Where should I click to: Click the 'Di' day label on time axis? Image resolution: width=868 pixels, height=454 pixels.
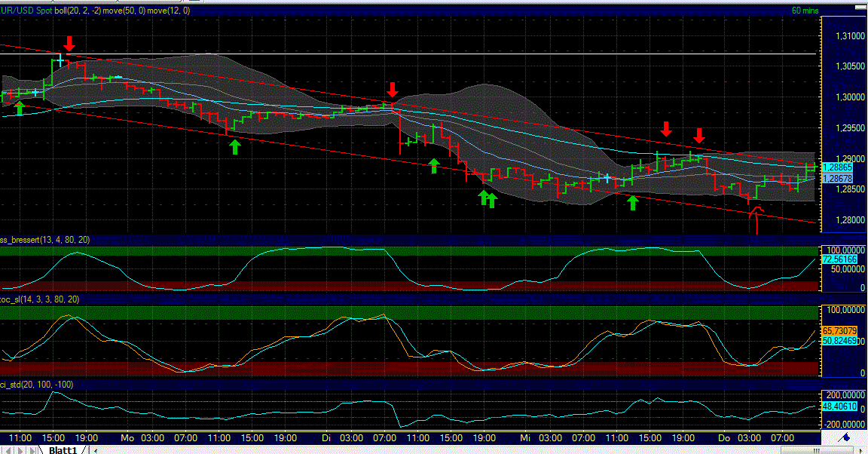click(326, 438)
